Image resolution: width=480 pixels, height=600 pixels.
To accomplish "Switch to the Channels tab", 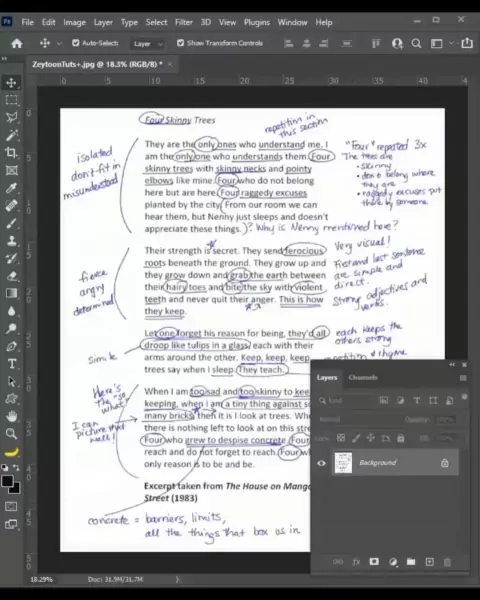I will pos(363,378).
